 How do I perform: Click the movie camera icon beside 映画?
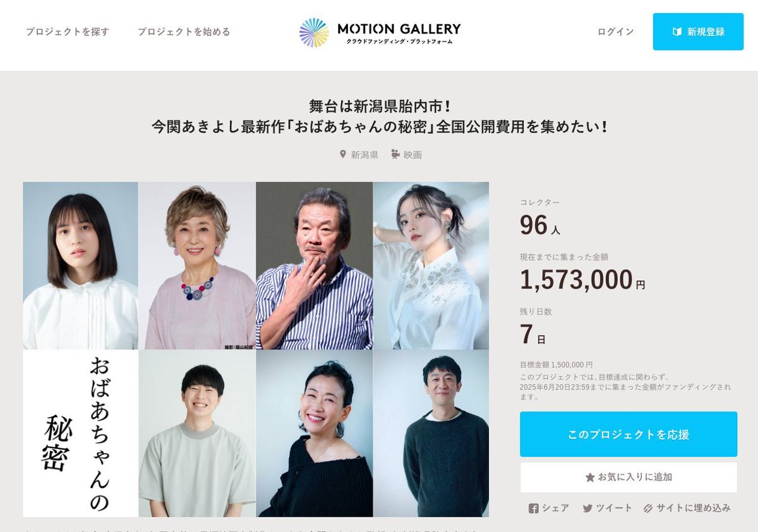395,154
